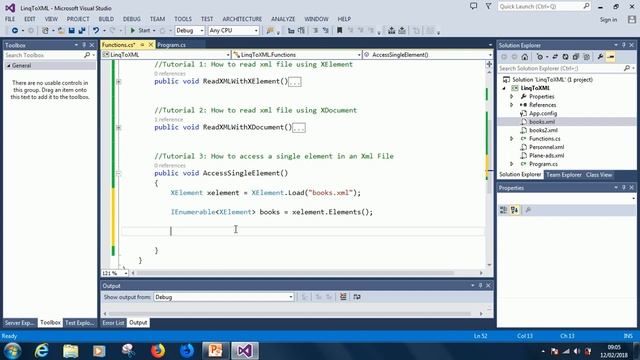This screenshot has width=640, height=360.
Task: Close the Functions.cs tab
Action: point(151,45)
